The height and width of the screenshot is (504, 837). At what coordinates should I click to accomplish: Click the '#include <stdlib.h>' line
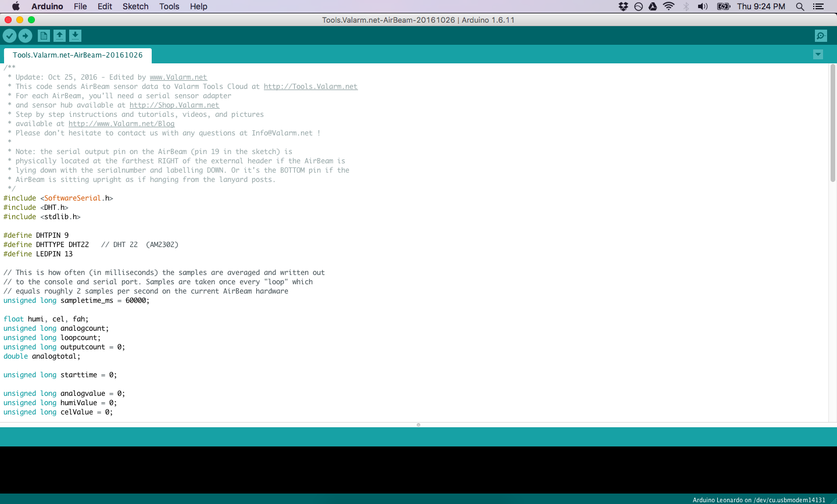coord(42,217)
